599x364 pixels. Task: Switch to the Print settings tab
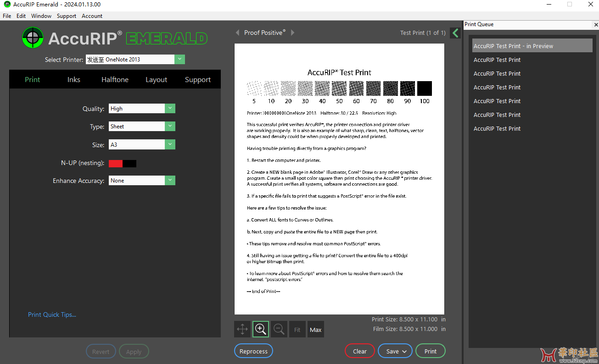(x=33, y=79)
